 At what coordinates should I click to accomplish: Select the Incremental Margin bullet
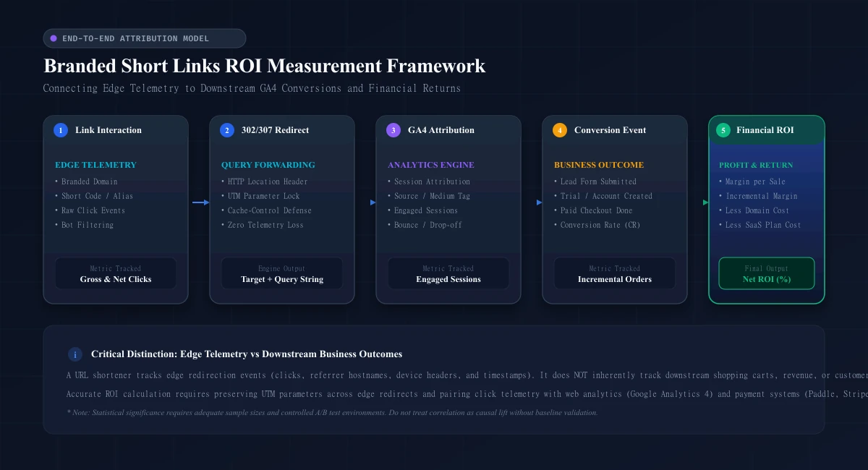pos(759,196)
